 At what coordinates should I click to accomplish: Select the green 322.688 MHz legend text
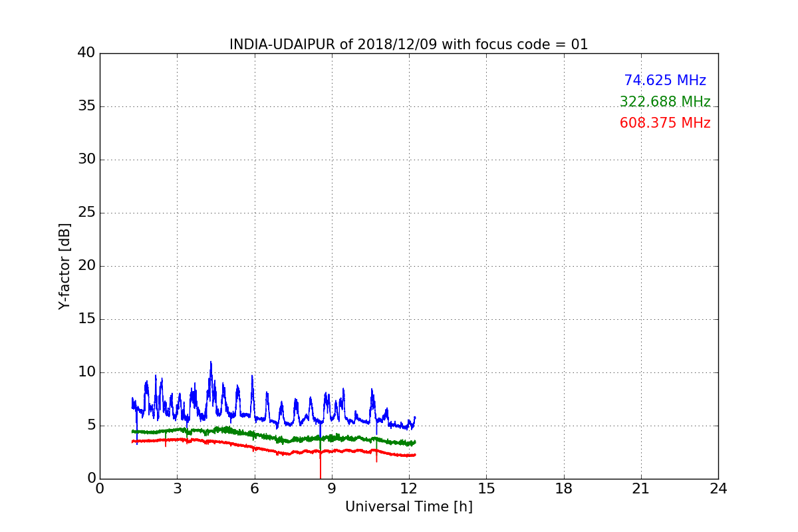(664, 102)
